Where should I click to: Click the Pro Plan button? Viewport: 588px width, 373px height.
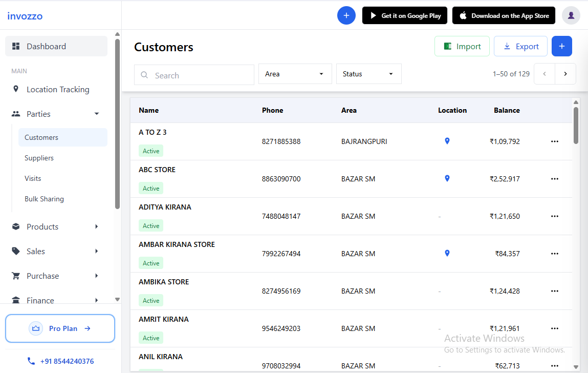(x=60, y=328)
